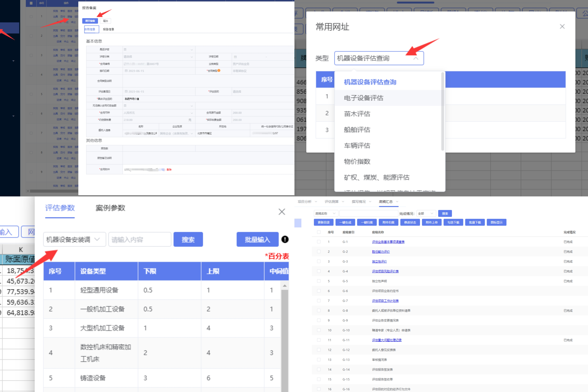This screenshot has height=392, width=588.
Task: Click the 更新目录 button
Action: (x=324, y=222)
